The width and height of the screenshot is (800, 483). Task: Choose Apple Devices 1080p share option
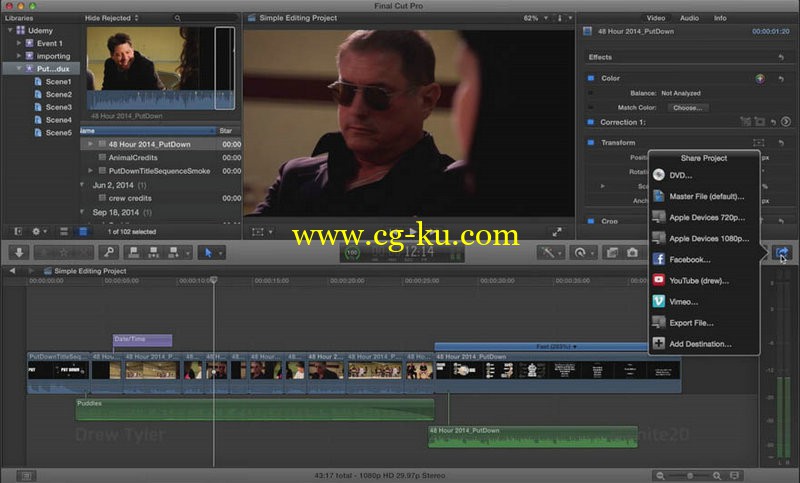[x=704, y=238]
